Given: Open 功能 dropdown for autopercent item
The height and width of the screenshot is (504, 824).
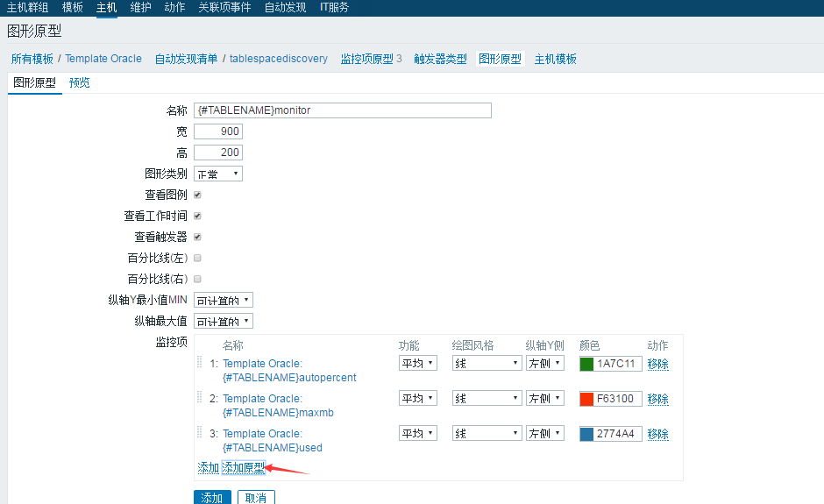Looking at the screenshot, I should coord(418,363).
